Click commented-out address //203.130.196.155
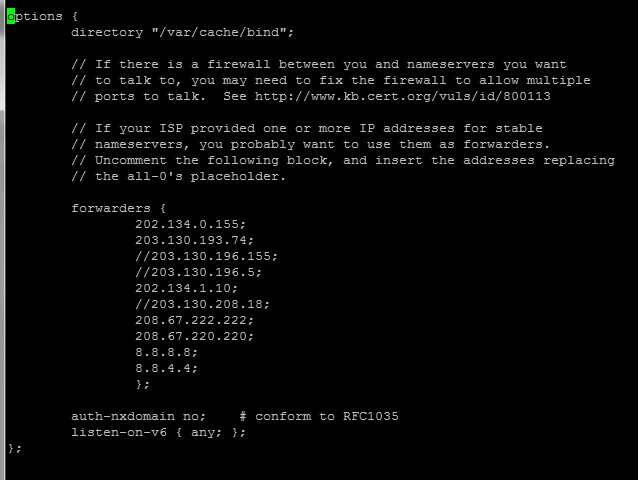Image resolution: width=638 pixels, height=480 pixels. (x=207, y=256)
